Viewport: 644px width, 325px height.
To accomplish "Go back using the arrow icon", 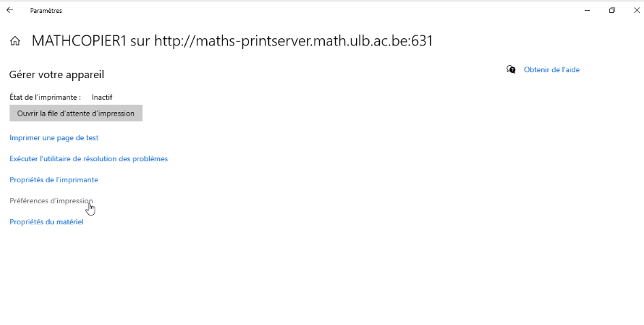I will (x=10, y=10).
